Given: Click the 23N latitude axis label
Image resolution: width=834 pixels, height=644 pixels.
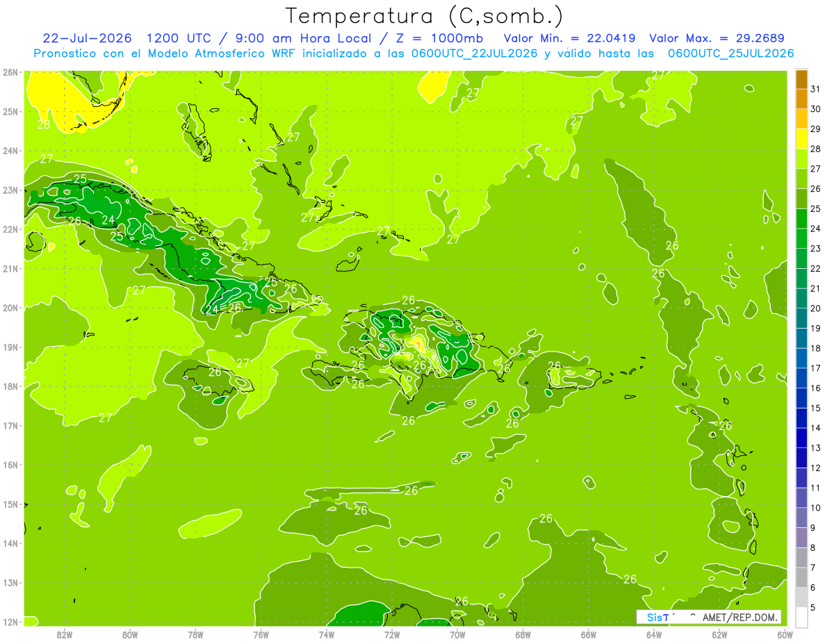Looking at the screenshot, I should [10, 190].
